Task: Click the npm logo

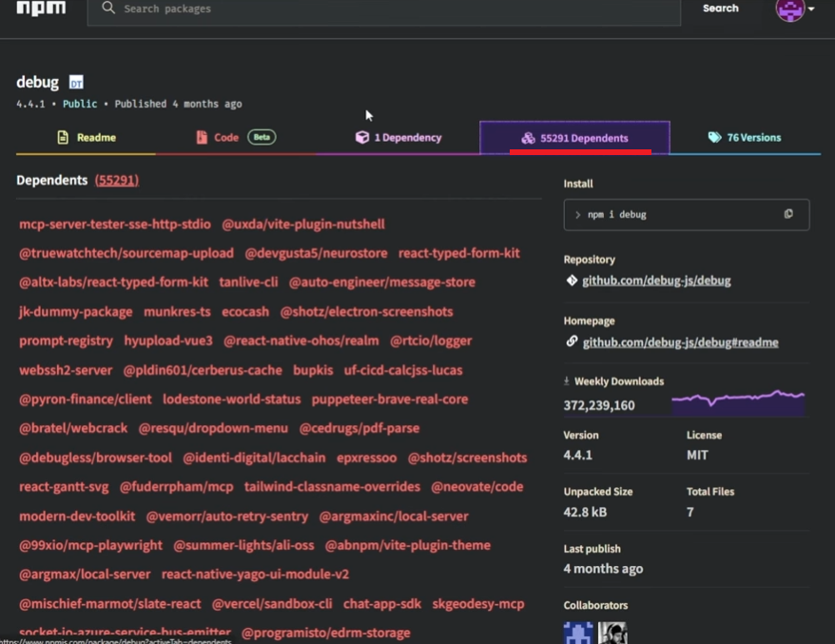Action: tap(41, 8)
